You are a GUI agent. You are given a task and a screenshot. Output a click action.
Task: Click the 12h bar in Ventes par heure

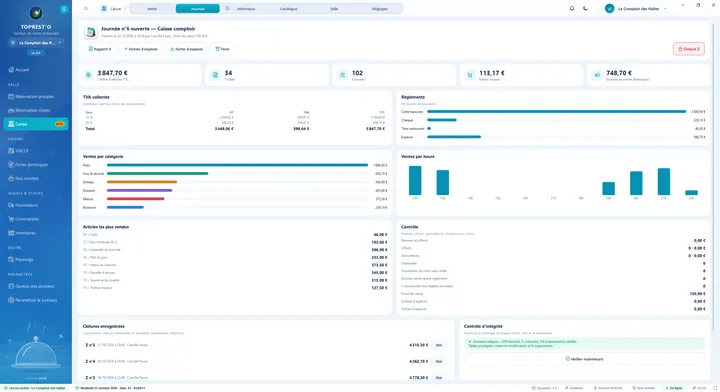pyautogui.click(x=415, y=180)
